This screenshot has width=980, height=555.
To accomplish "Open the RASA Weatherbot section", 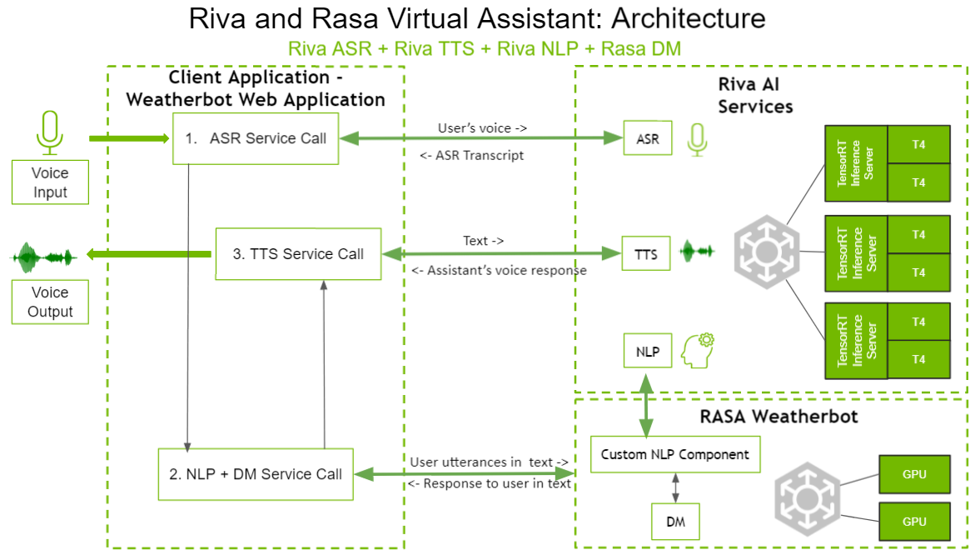I will 778,416.
